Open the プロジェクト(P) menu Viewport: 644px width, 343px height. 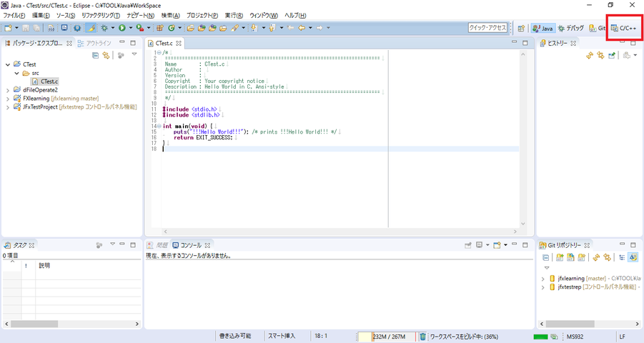(202, 16)
